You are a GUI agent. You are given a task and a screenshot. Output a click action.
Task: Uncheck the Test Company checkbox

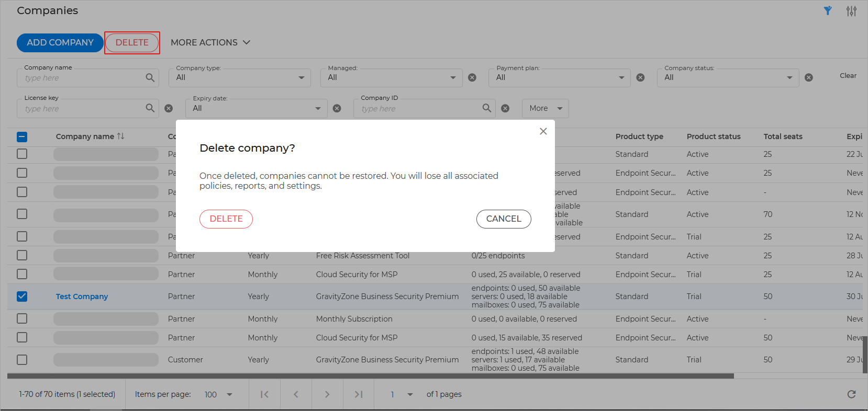point(22,296)
